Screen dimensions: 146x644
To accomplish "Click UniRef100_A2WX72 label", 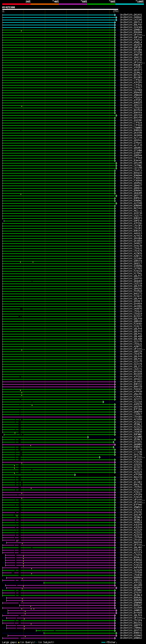I will coord(131,346).
